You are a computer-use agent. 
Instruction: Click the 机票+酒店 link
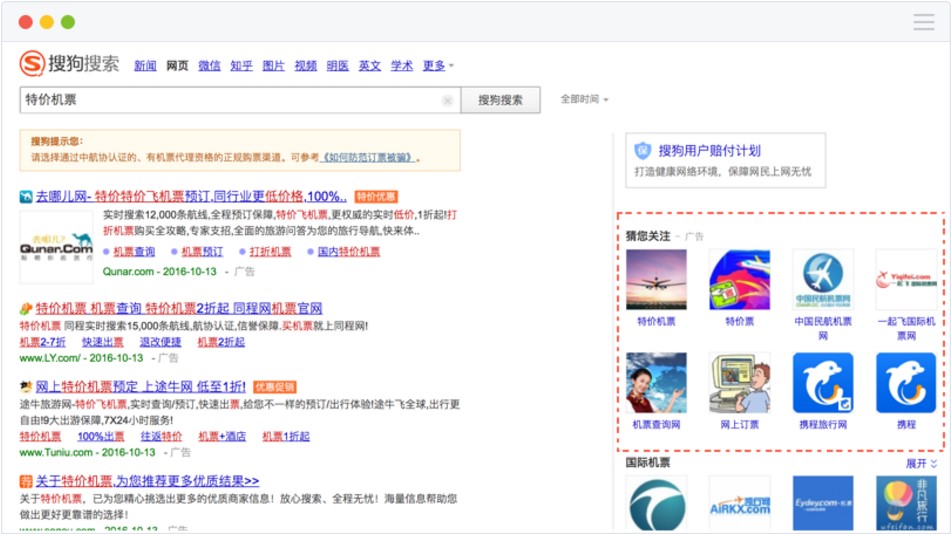click(x=222, y=436)
